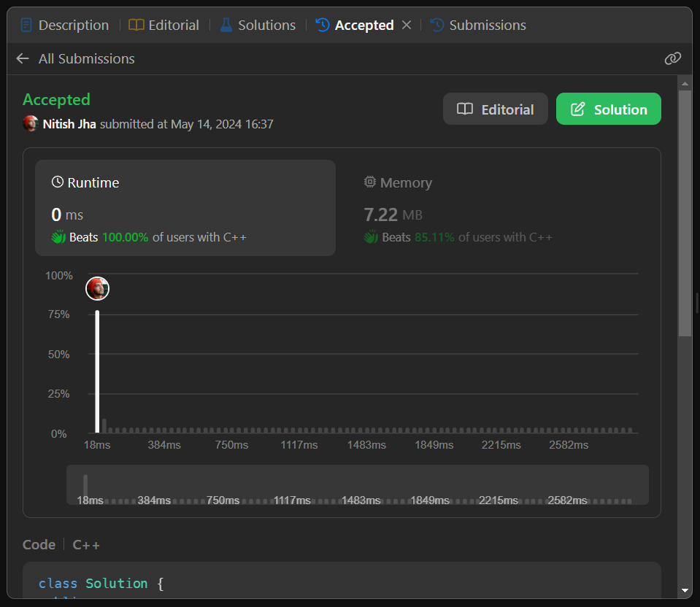This screenshot has width=700, height=607.
Task: Click the Nitish Jha username link
Action: 69,124
